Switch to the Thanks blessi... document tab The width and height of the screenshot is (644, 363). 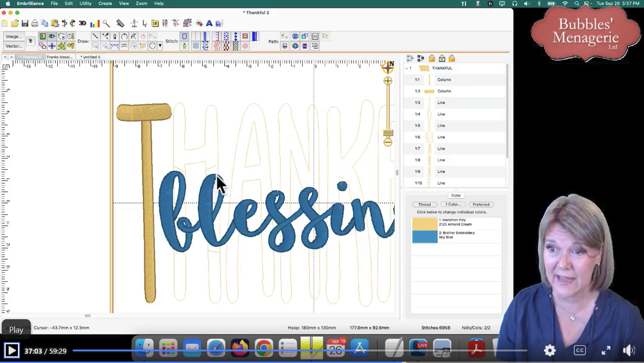click(59, 57)
